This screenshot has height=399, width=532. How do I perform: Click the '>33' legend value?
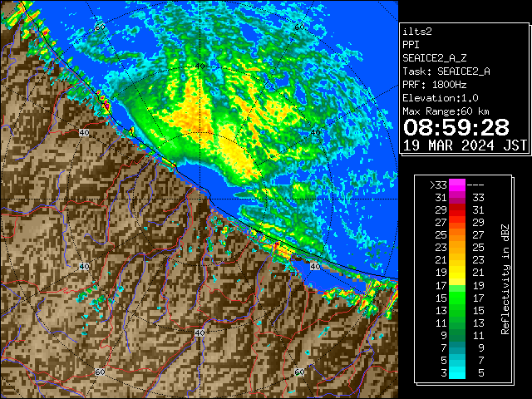click(x=438, y=185)
